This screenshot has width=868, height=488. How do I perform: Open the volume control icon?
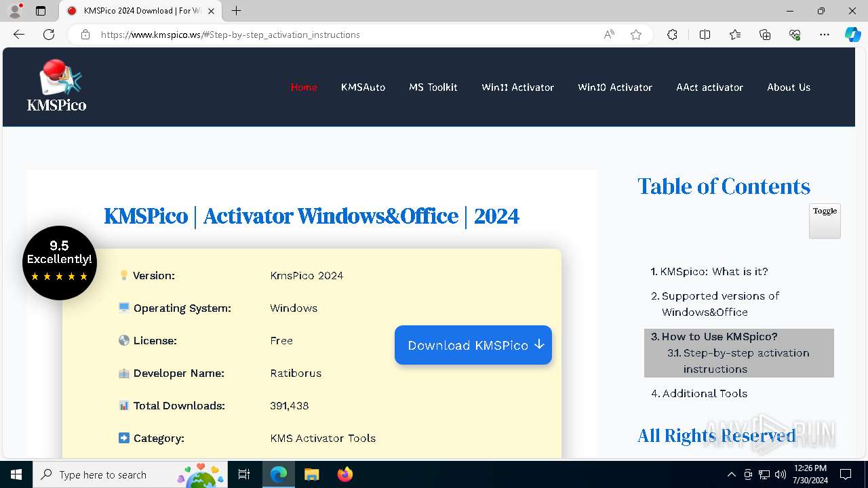pyautogui.click(x=781, y=474)
